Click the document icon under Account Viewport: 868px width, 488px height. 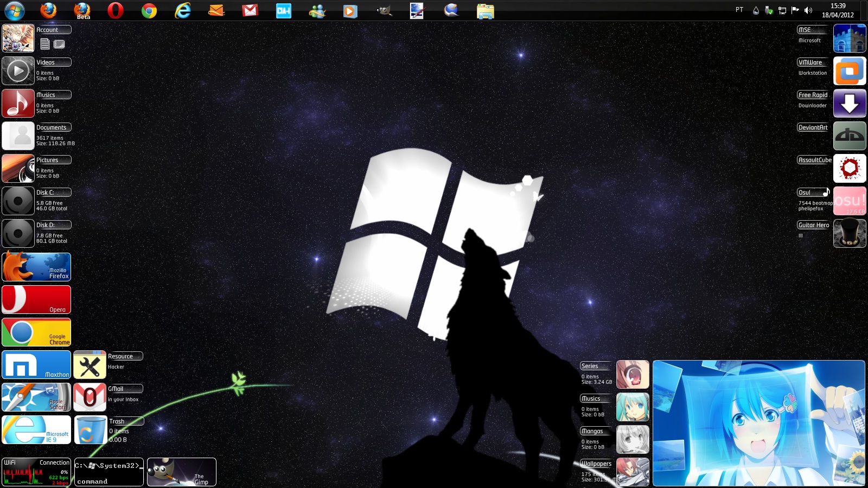[x=45, y=44]
